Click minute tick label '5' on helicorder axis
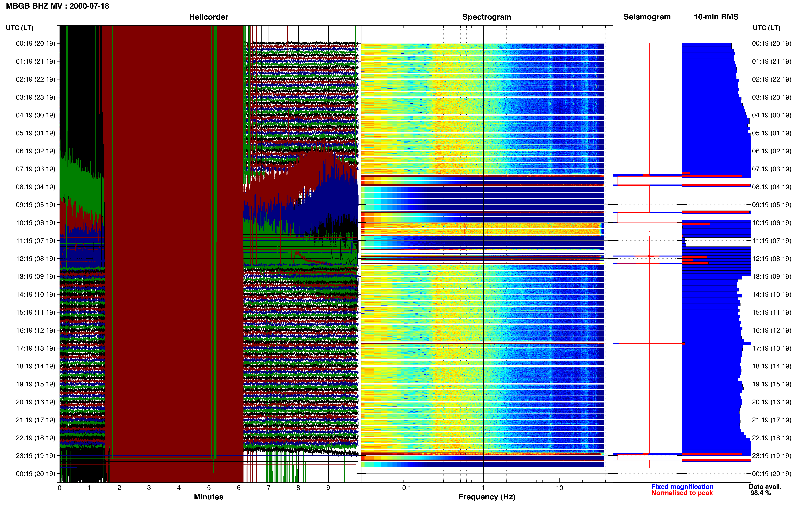The width and height of the screenshot is (812, 508). coord(209,488)
